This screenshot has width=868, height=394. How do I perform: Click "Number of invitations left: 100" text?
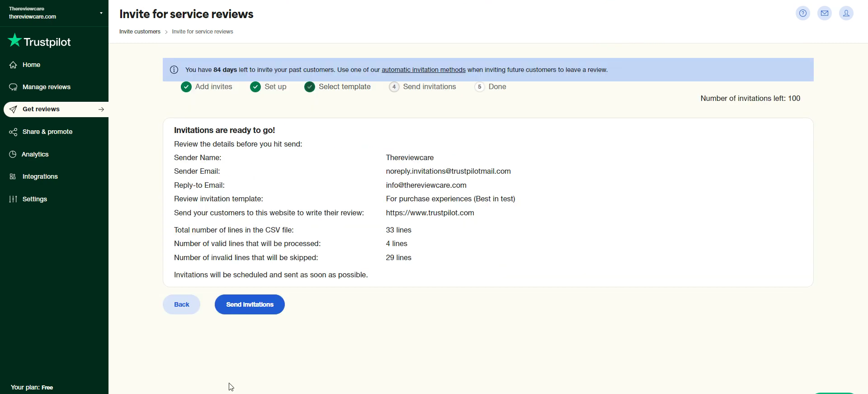click(750, 99)
